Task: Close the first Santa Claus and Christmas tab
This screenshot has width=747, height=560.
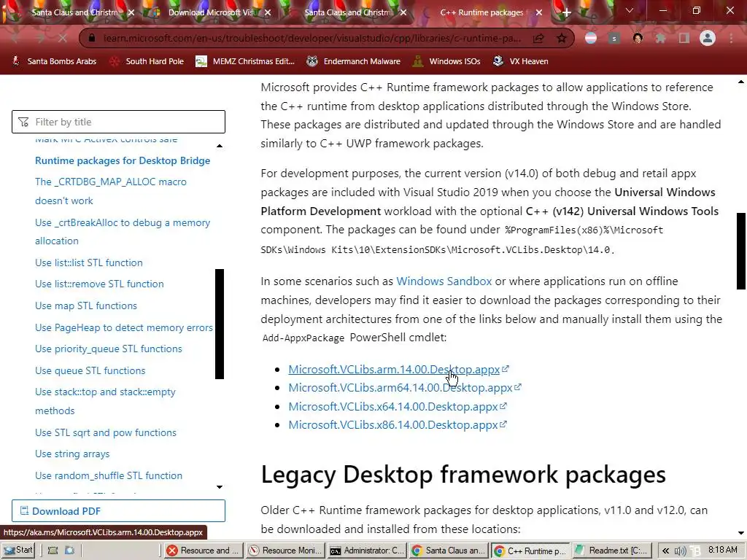Action: click(131, 13)
